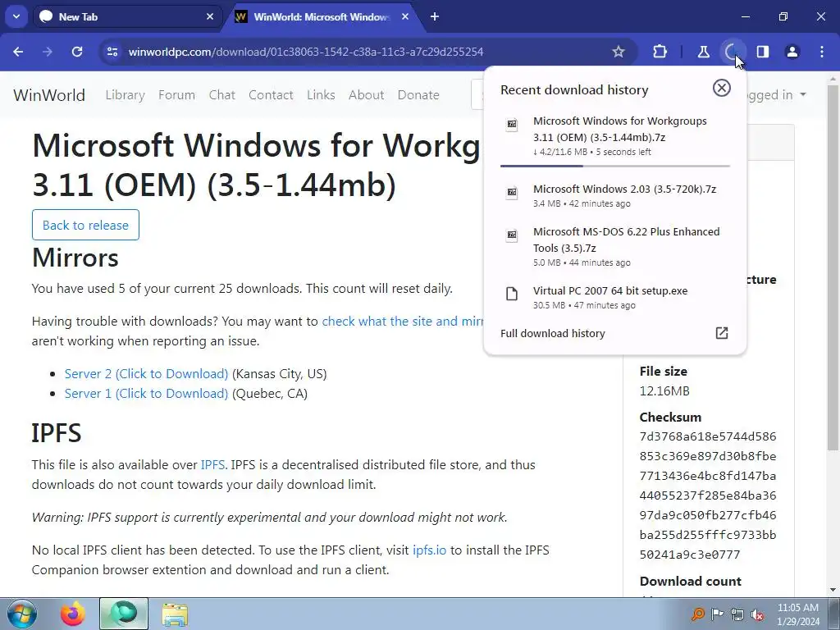Open a new tab with plus button
840x630 pixels.
point(435,16)
